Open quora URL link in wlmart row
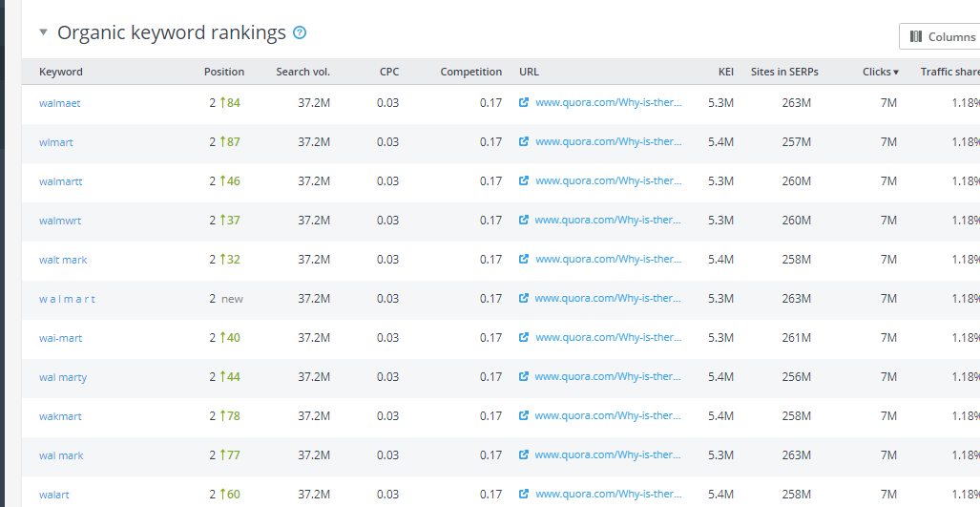Screen dimensions: 980x507 608,142
